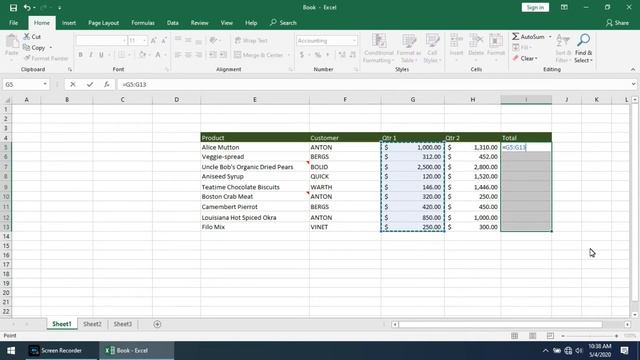
Task: Open Sort & Filter menu
Action: (563, 49)
